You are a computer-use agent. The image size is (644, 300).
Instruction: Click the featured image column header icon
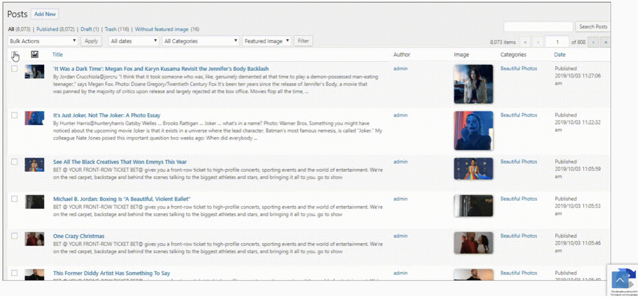(35, 54)
